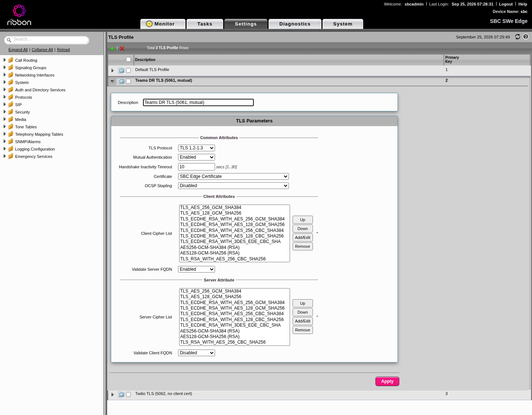532x415 pixels.
Task: Open the Validate Client FQDN dropdown
Action: coord(197,353)
